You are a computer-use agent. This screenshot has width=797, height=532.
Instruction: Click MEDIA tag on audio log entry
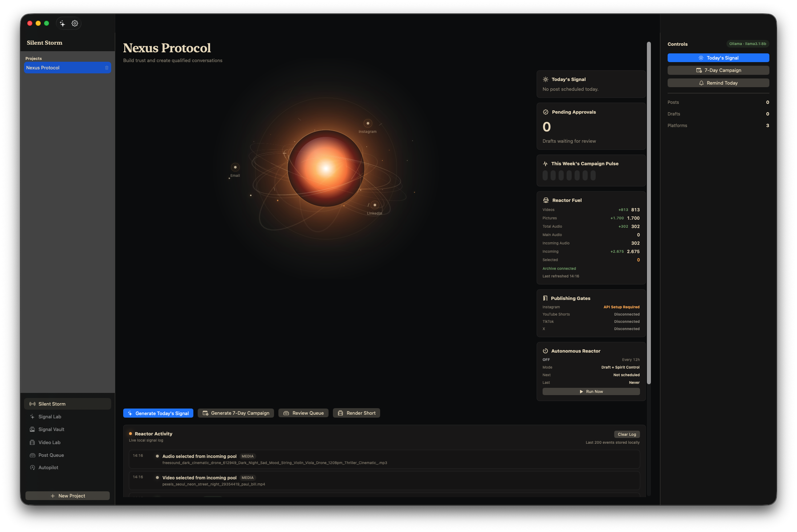247,456
